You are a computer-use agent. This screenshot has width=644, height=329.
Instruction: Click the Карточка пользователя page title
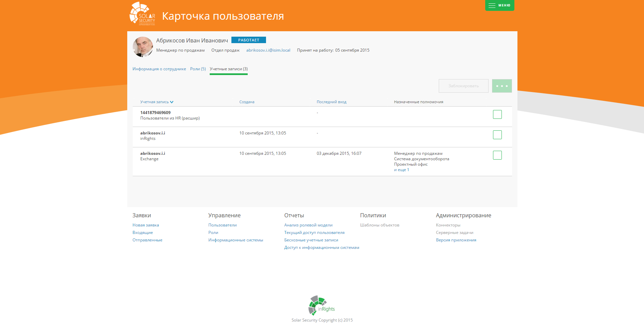223,16
